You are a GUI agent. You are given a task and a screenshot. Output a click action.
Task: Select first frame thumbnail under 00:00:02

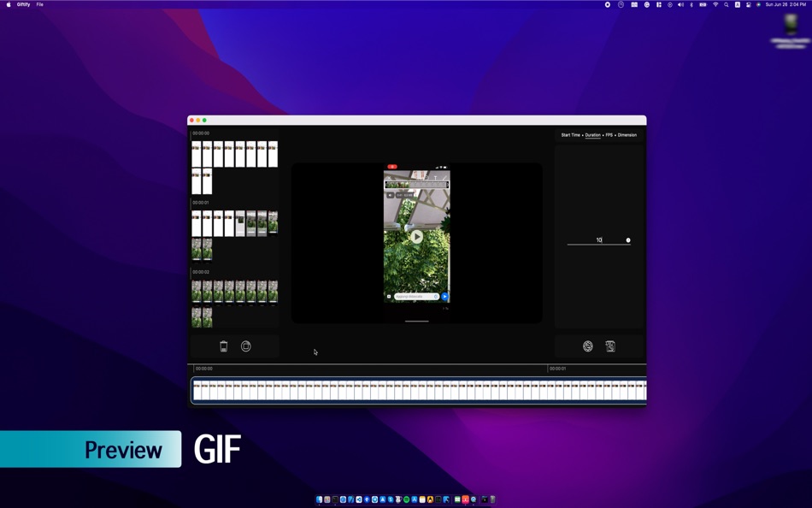point(197,292)
